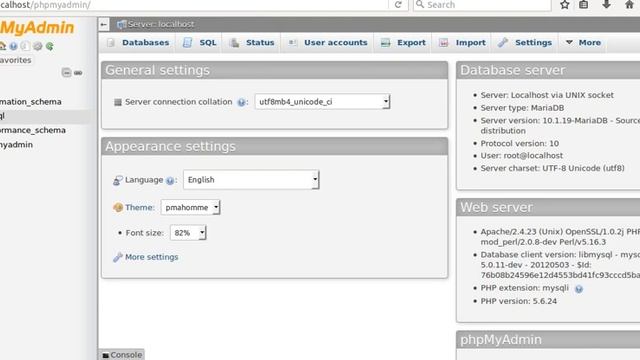
Task: Switch to the Favorites tab in sidebar
Action: (x=16, y=60)
